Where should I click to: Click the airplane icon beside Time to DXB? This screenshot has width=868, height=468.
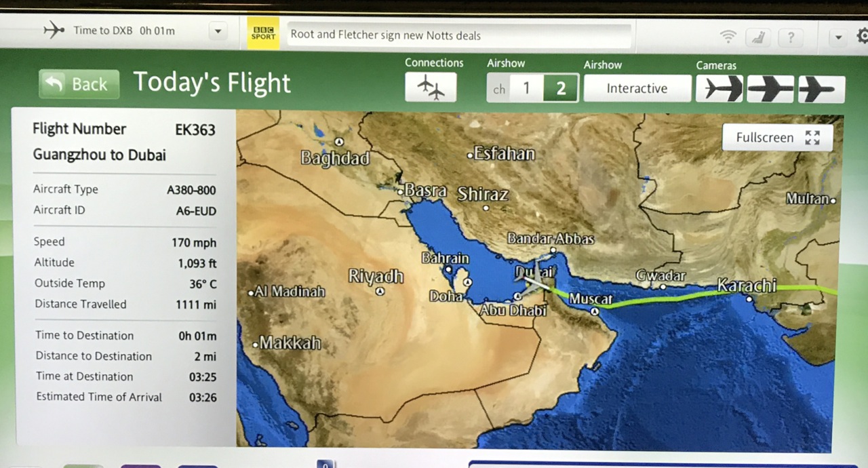[x=54, y=31]
